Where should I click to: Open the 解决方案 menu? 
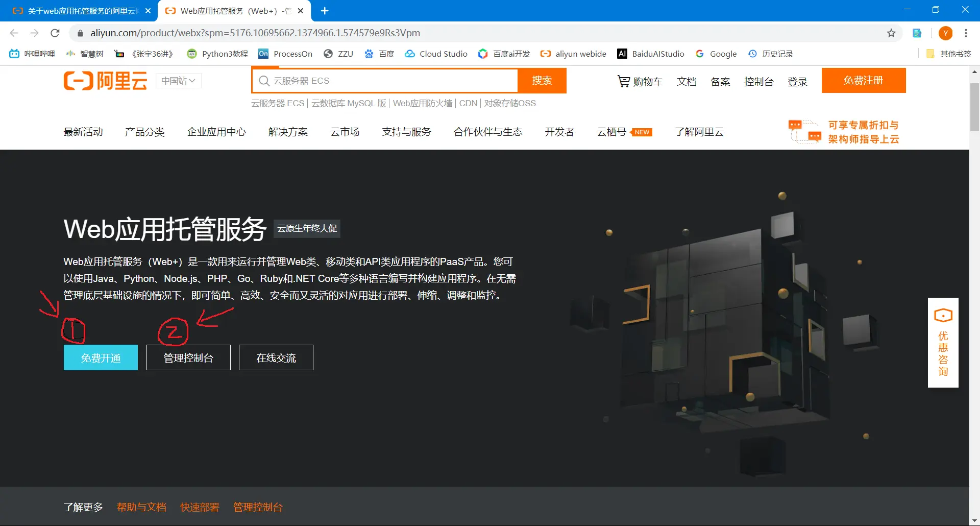[x=288, y=132]
